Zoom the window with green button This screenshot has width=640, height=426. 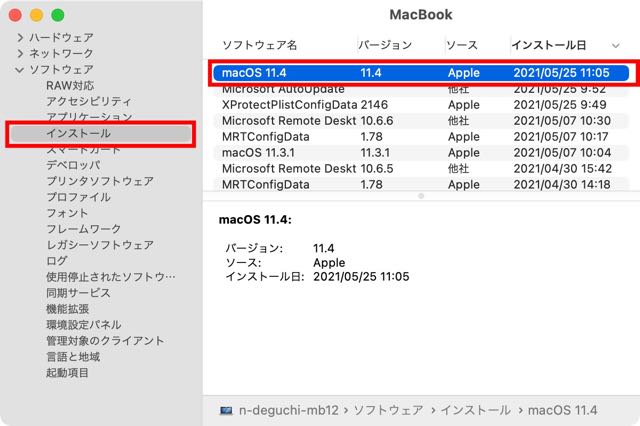(58, 15)
